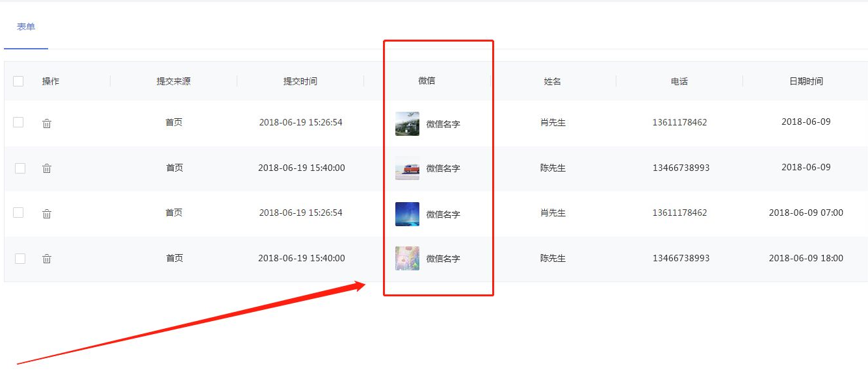The image size is (868, 375).
Task: Click the 微信 column header
Action: click(x=427, y=81)
